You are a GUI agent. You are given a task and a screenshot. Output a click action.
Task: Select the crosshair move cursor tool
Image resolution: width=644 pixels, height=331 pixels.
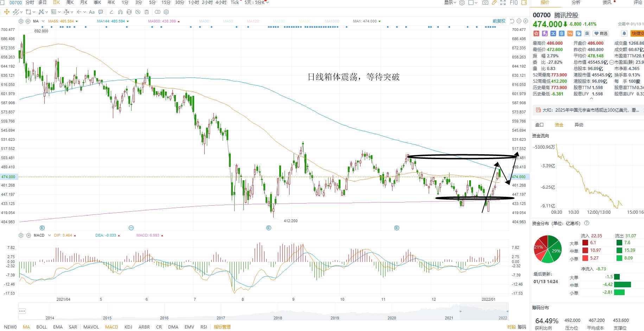(7, 12)
